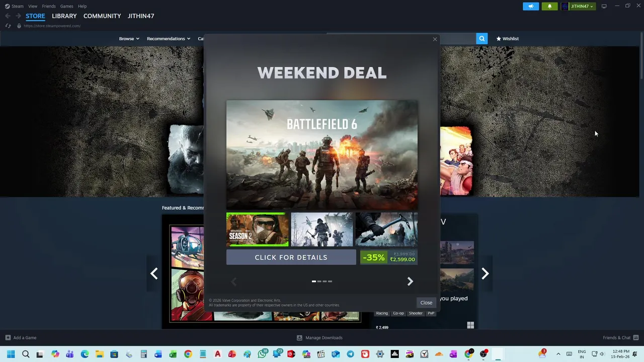644x362 pixels.
Task: Click the -35% discount price block
Action: click(388, 257)
